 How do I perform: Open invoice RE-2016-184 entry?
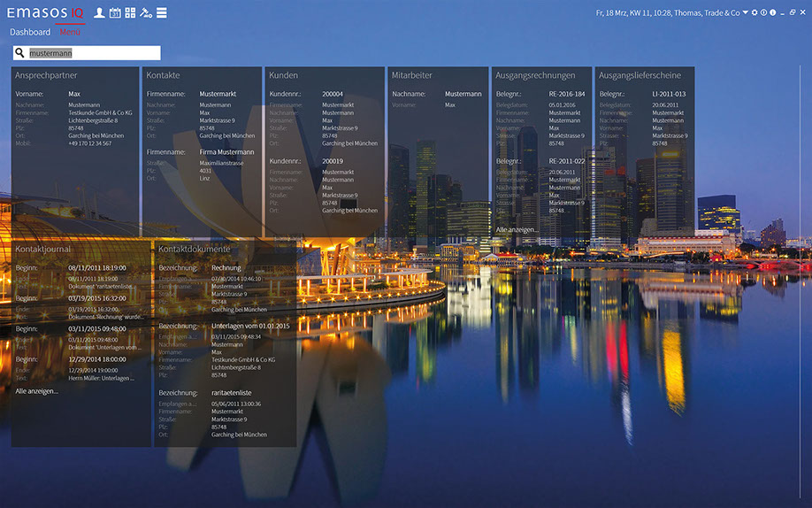pyautogui.click(x=566, y=94)
